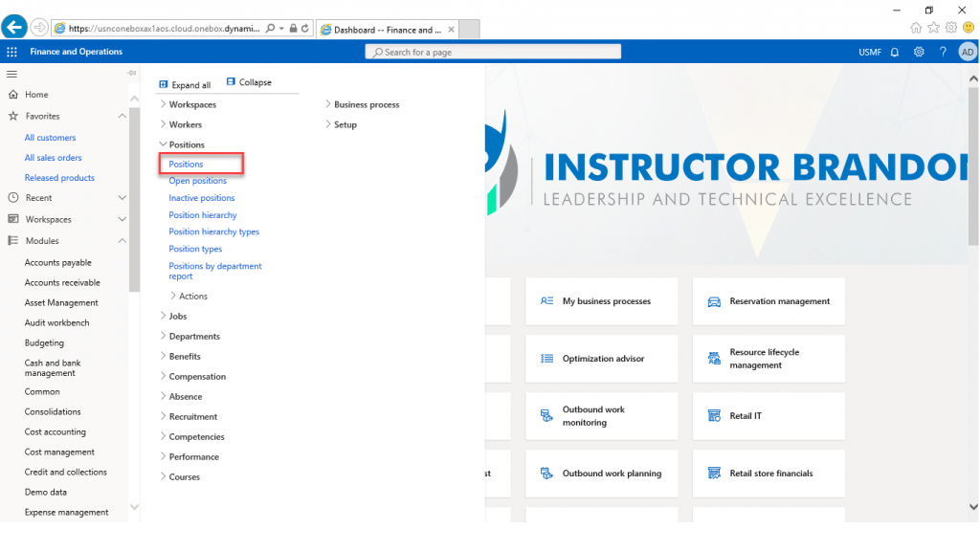Expand the Workers section
This screenshot has height=551, width=980.
click(185, 124)
